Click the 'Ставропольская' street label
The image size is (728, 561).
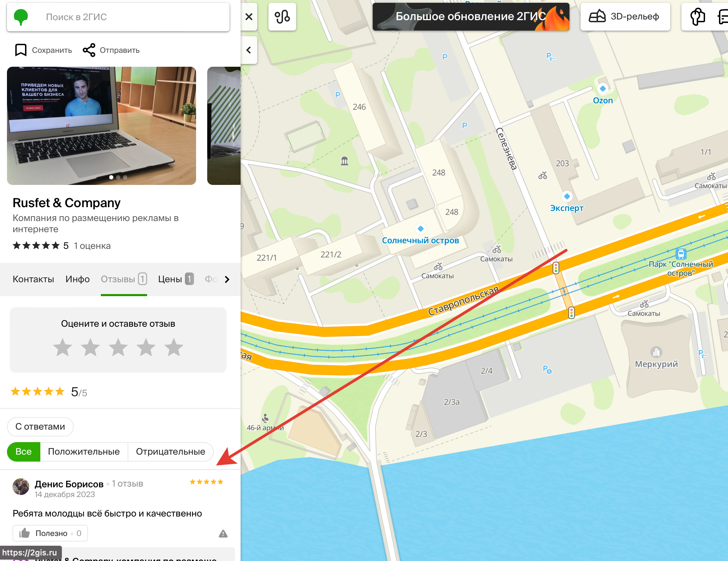click(x=463, y=300)
